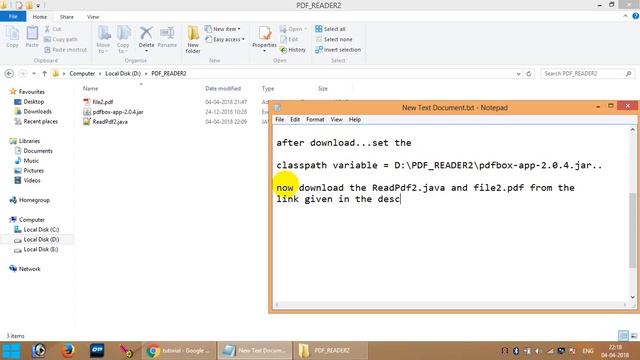This screenshot has height=360, width=640.
Task: Refresh the PDF_READER2 folder view
Action: [529, 73]
